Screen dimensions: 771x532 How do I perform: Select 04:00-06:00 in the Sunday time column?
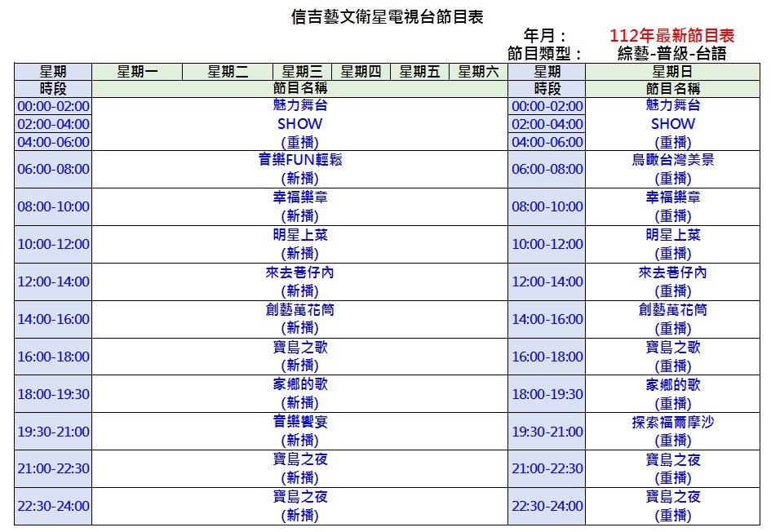(547, 142)
